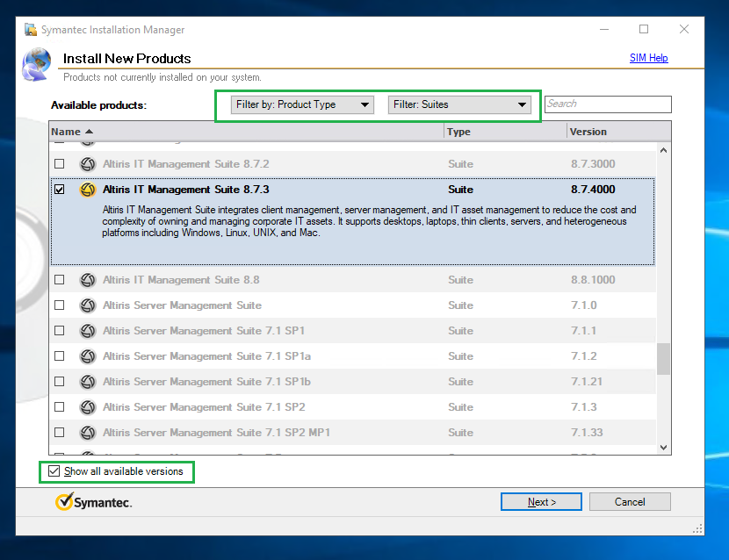Check the Server Management Suite 7.1 SP2 checkbox
Screen dimensions: 729x560
(60, 407)
